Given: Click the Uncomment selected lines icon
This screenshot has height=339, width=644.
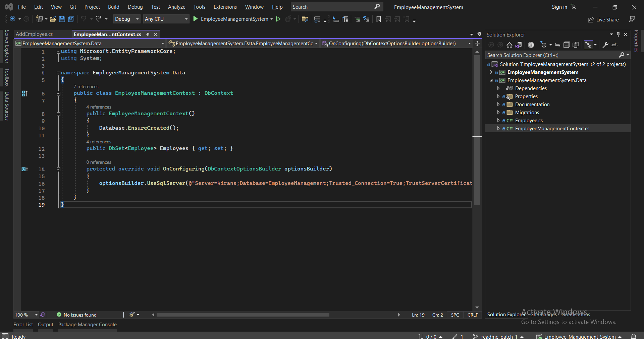Looking at the screenshot, I should point(366,19).
